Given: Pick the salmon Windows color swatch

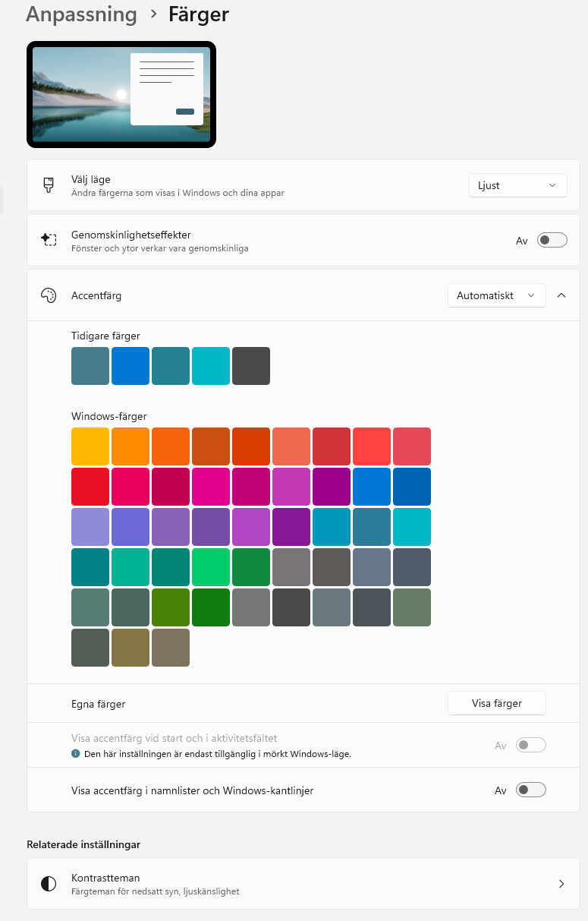Looking at the screenshot, I should click(x=291, y=446).
